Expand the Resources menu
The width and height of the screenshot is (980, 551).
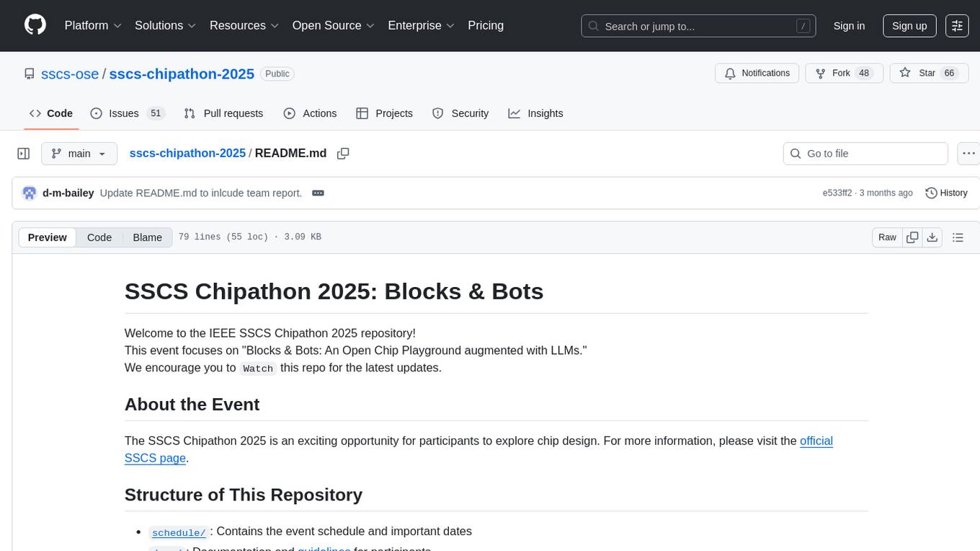pos(244,25)
